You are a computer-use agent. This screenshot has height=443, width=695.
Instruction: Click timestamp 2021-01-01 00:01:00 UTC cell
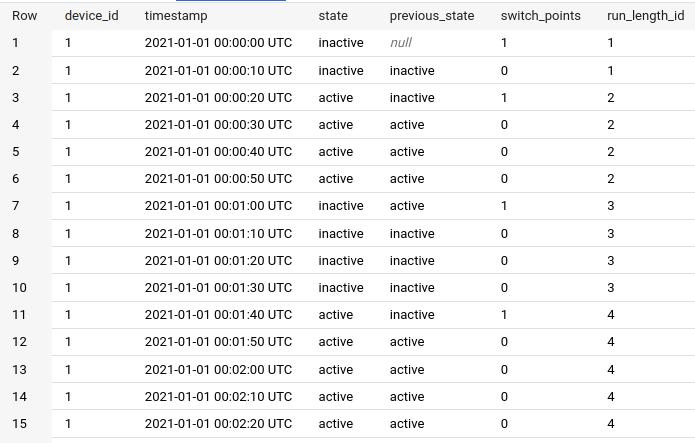[x=218, y=206]
